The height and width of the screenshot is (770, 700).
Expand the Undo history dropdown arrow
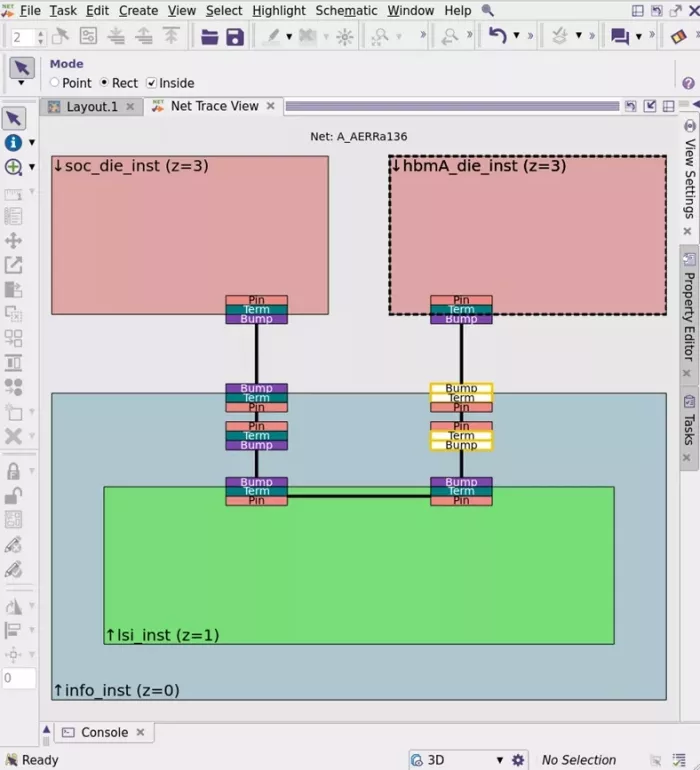coord(517,37)
